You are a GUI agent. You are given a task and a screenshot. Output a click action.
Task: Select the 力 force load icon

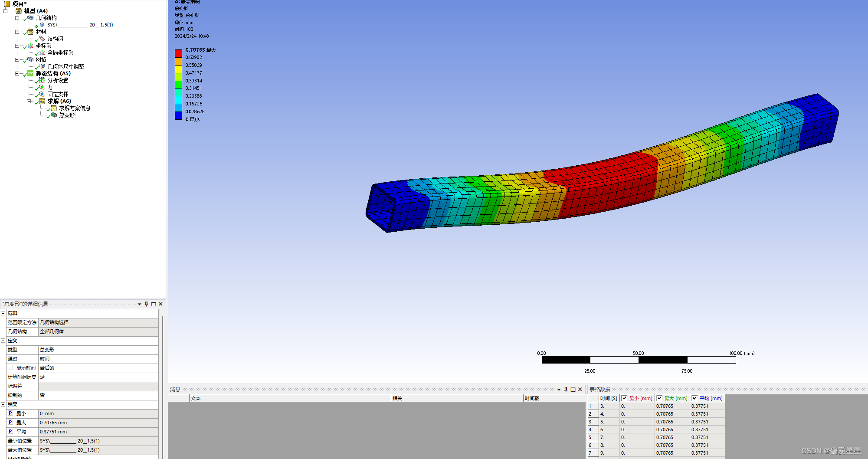(42, 87)
